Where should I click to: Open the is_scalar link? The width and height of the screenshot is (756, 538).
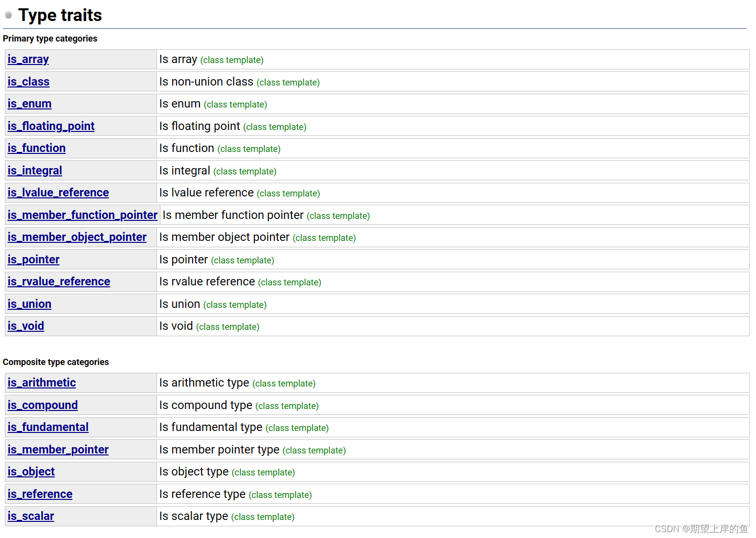[30, 516]
